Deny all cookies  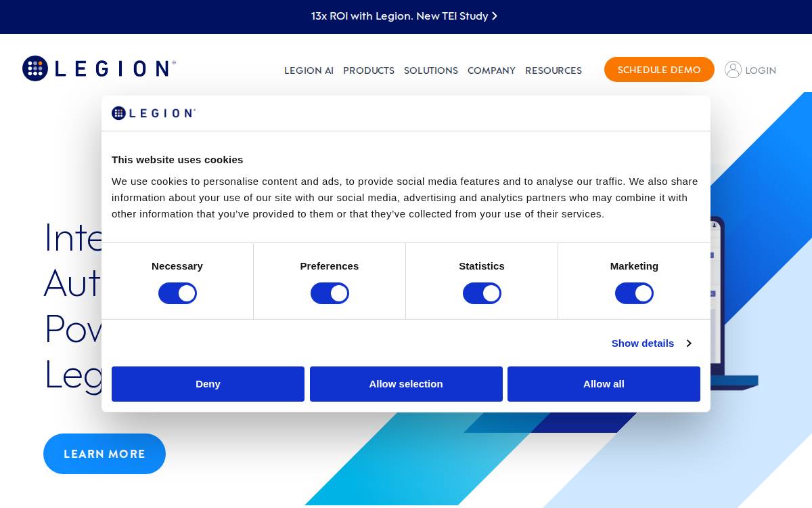pyautogui.click(x=208, y=384)
